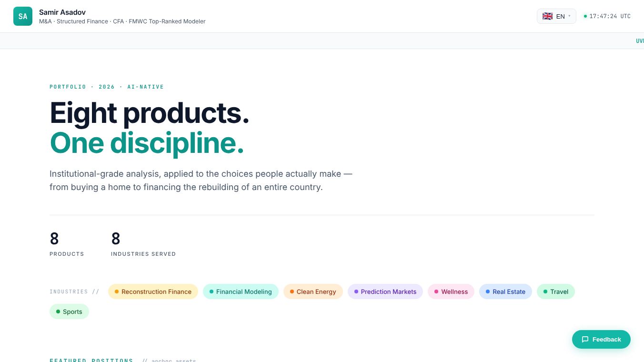Click the UTC clock display
This screenshot has height=362, width=644.
(610, 16)
